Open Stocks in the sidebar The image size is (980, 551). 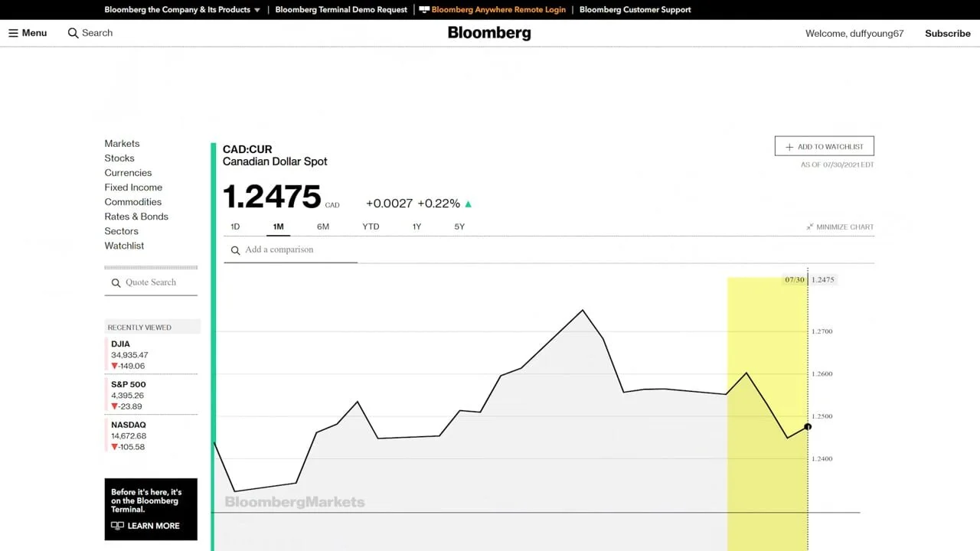coord(119,158)
